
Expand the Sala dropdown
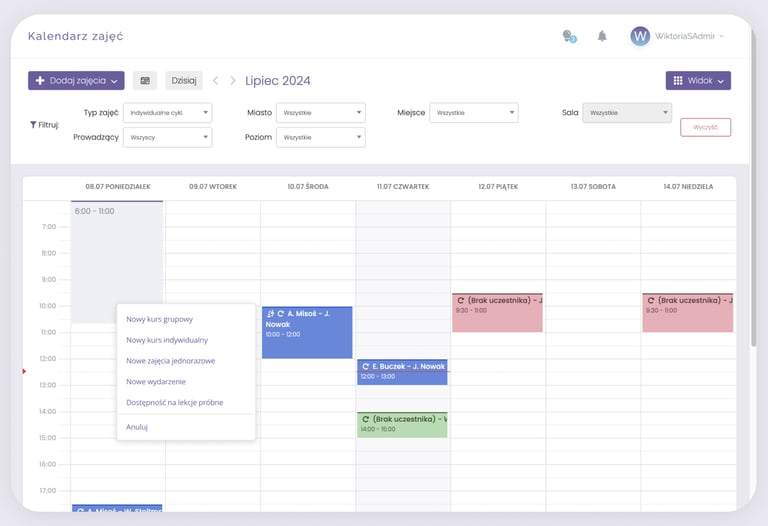coord(627,113)
